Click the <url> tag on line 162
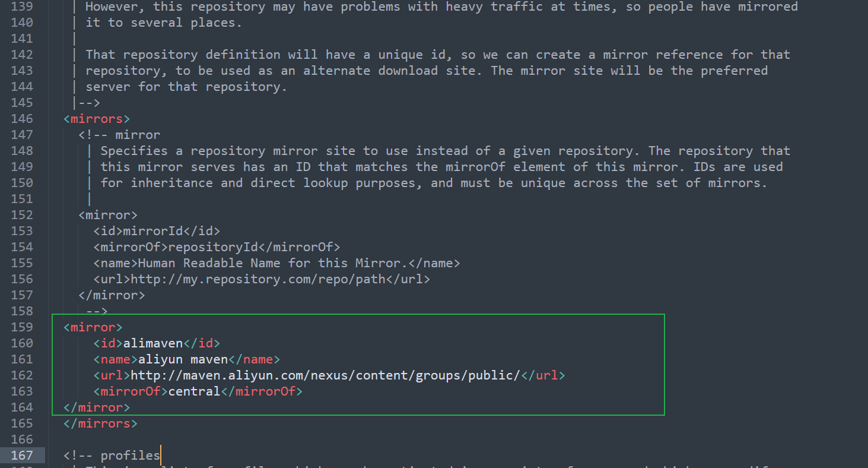Image resolution: width=868 pixels, height=468 pixels. 110,375
